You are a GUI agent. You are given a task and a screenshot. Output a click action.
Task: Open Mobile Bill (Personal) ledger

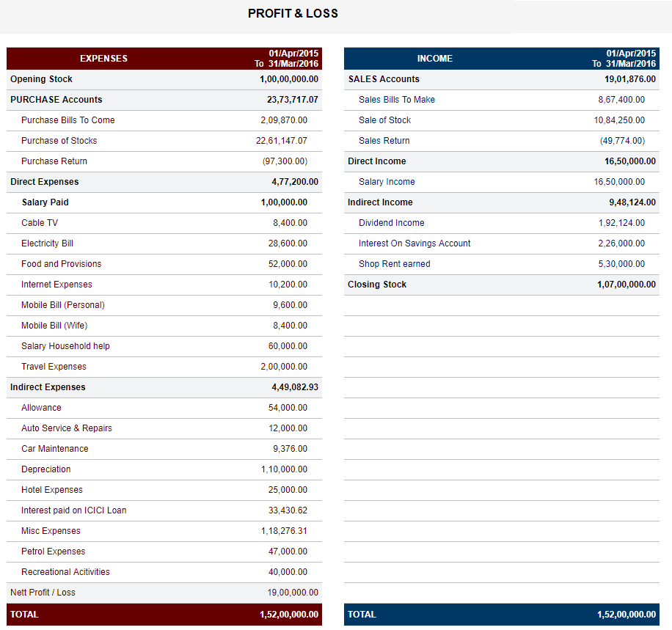(x=63, y=306)
